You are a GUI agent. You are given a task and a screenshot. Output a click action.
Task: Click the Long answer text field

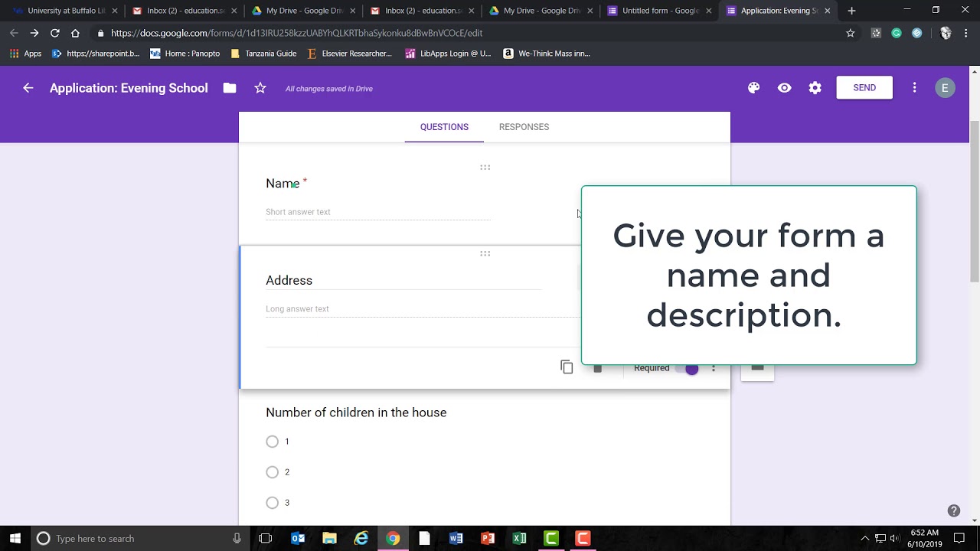pyautogui.click(x=423, y=309)
